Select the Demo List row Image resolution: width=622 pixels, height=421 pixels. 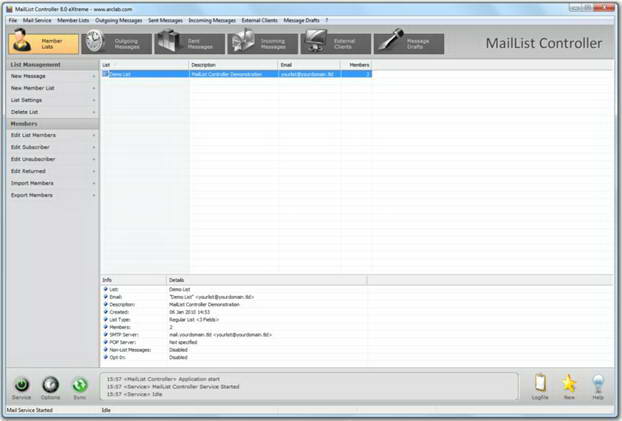click(x=236, y=74)
